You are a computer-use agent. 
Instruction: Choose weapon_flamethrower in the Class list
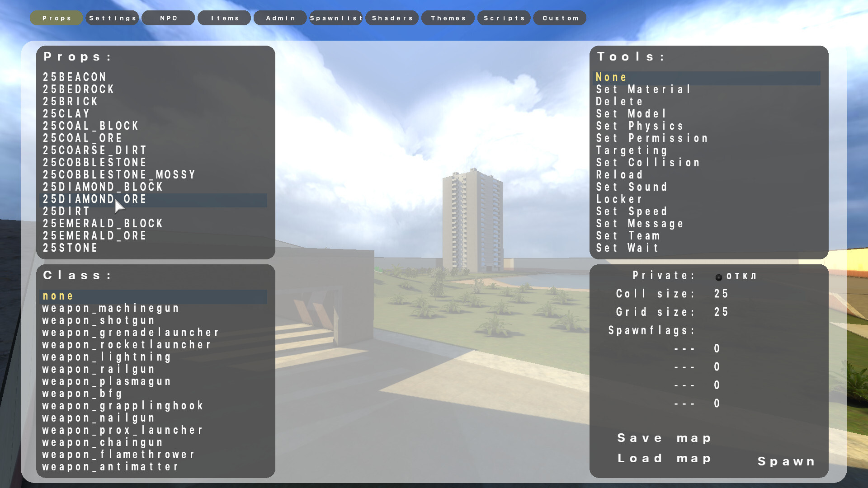[x=118, y=455]
